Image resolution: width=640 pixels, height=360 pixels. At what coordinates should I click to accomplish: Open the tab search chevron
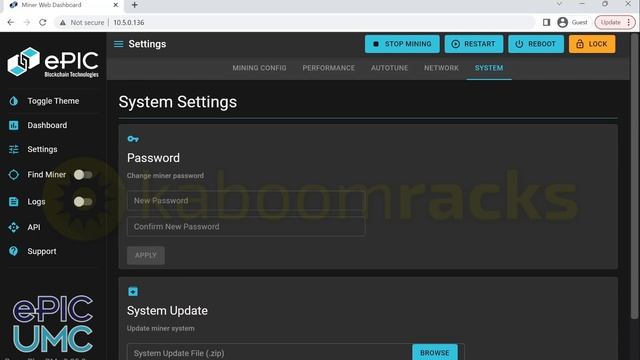pos(559,4)
